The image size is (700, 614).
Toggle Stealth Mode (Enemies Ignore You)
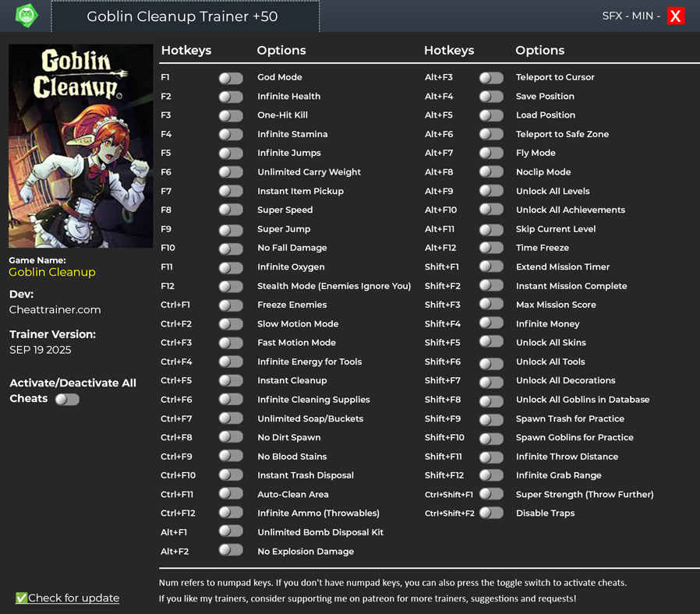(x=231, y=286)
